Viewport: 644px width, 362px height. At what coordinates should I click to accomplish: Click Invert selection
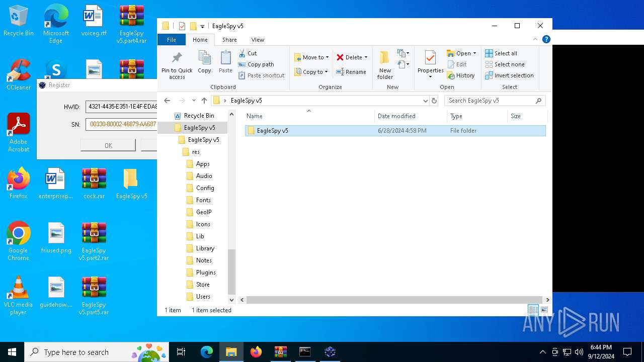[509, 75]
